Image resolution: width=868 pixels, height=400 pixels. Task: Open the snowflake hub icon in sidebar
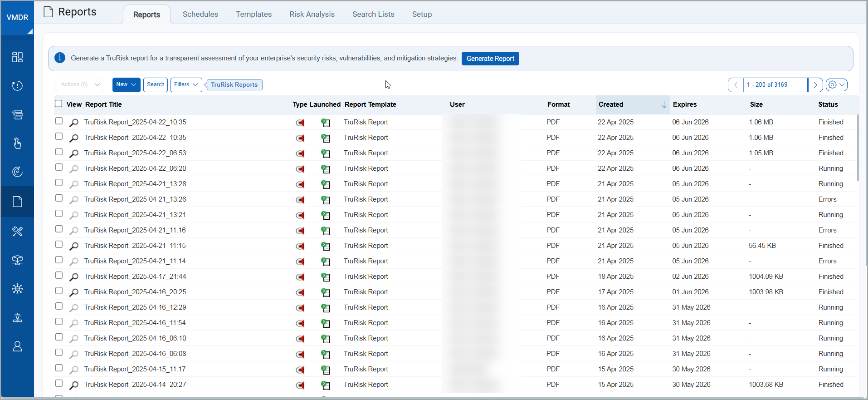(17, 289)
